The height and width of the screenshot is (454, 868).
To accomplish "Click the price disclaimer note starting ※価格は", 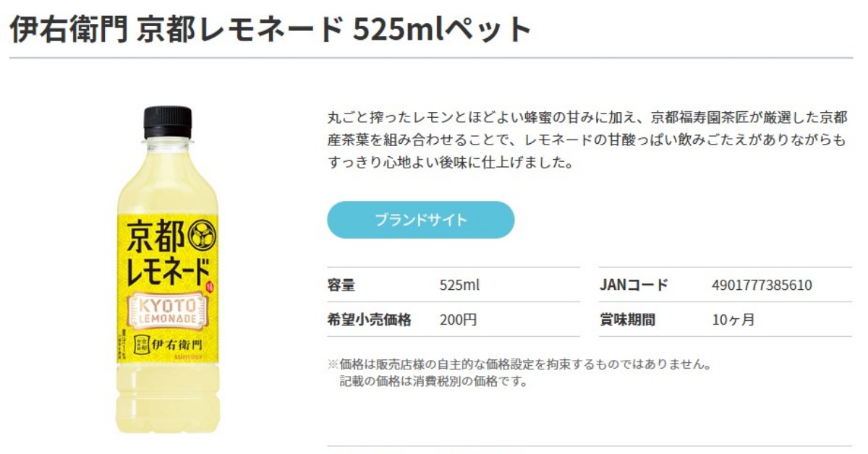I will (x=519, y=365).
